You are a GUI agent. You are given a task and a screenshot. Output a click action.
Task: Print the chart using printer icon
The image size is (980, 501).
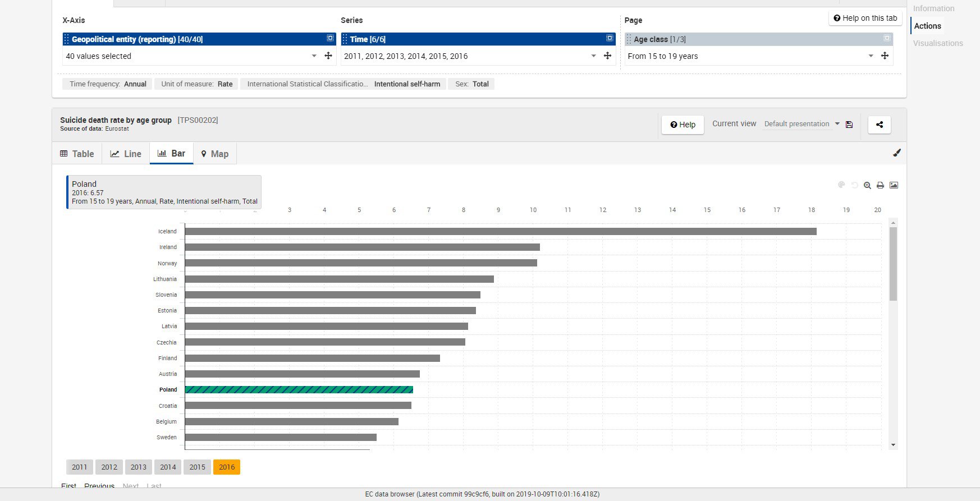coord(880,185)
